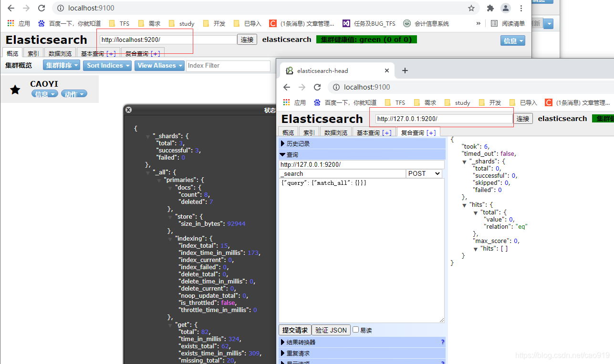
Task: Go back in the rear browser window
Action: pos(11,8)
